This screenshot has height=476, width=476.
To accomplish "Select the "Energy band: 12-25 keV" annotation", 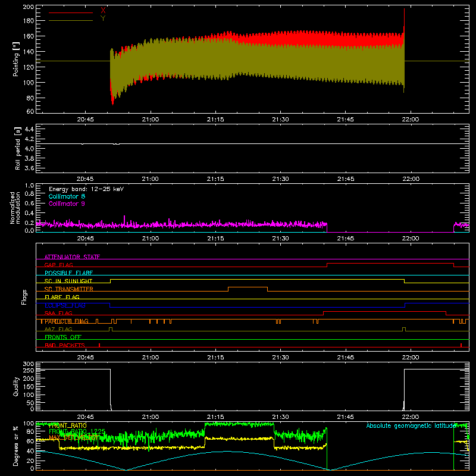I will [x=86, y=189].
